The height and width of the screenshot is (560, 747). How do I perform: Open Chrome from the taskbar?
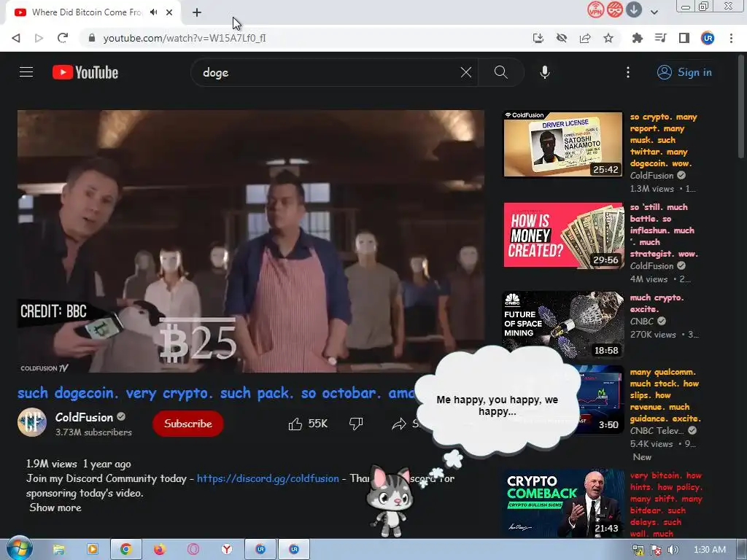tap(125, 550)
